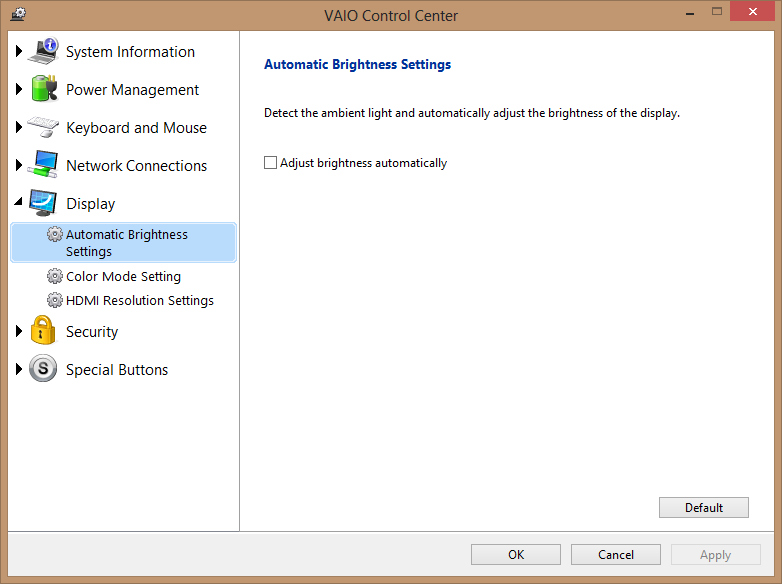Click gear icon beside Automatic Brightness Settings
The width and height of the screenshot is (782, 584).
pyautogui.click(x=55, y=234)
